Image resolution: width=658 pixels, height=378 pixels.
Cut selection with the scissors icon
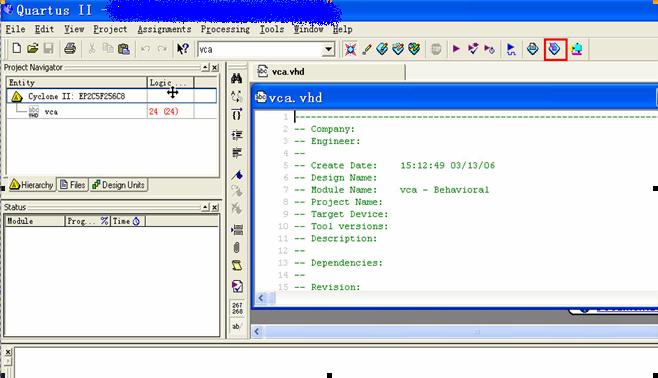(91, 49)
